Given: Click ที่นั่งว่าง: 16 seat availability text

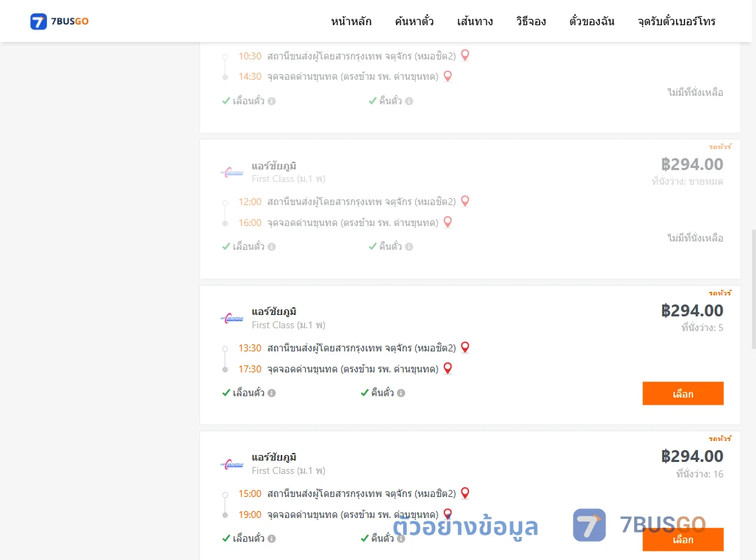Looking at the screenshot, I should [x=699, y=474].
